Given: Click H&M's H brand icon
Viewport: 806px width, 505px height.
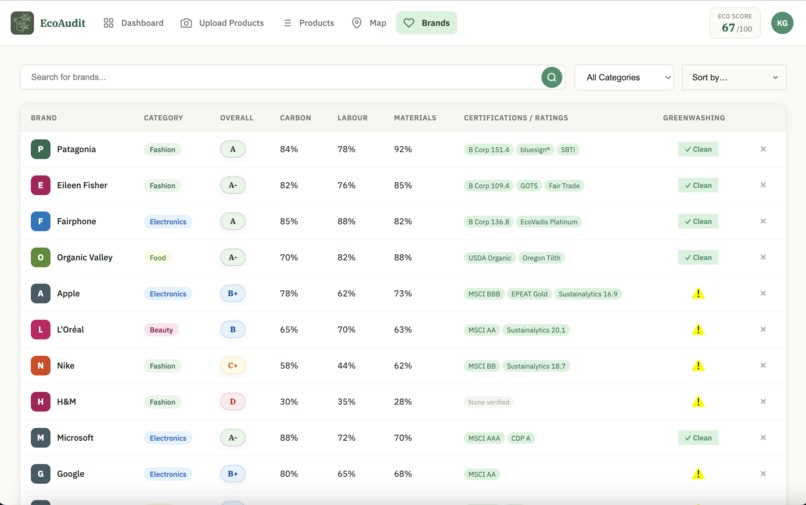Looking at the screenshot, I should pos(41,401).
